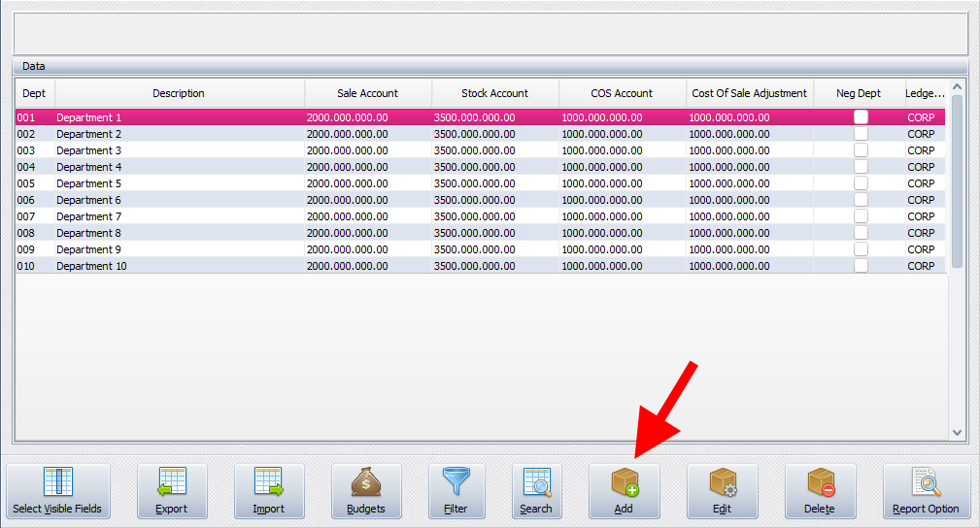Export the department data
Viewport: 980px width, 528px height.
pos(172,491)
